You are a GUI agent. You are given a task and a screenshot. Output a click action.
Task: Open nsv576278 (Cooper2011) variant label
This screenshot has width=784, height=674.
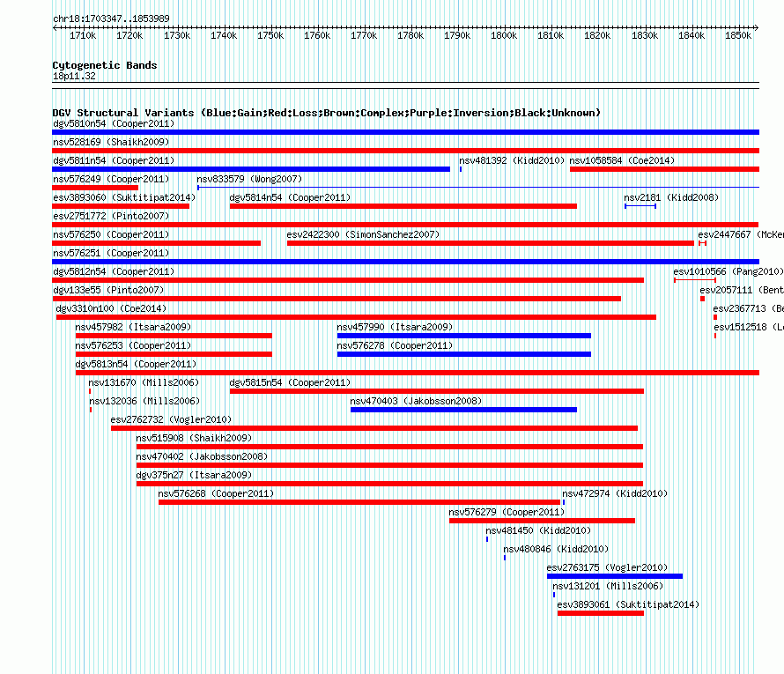[x=395, y=345]
